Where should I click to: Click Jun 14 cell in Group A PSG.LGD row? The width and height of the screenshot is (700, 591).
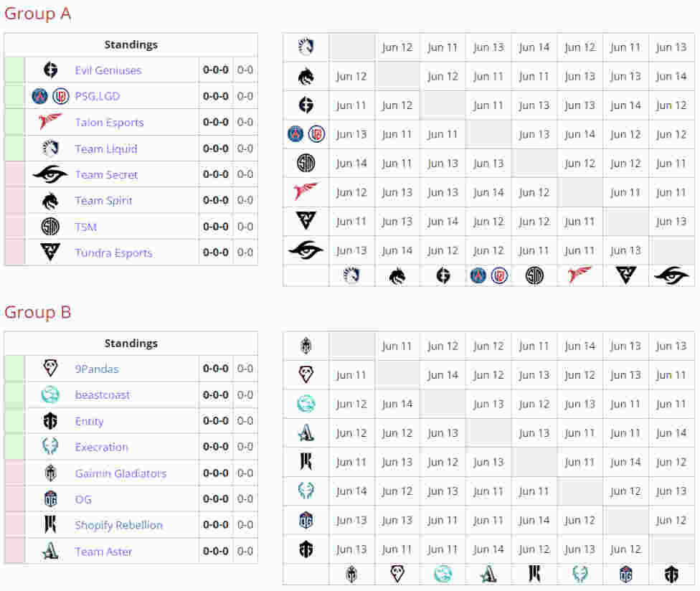[x=580, y=134]
